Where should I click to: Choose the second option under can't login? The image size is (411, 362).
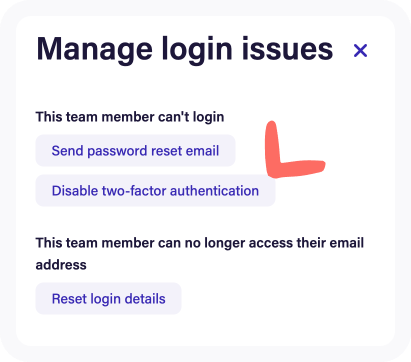click(155, 191)
